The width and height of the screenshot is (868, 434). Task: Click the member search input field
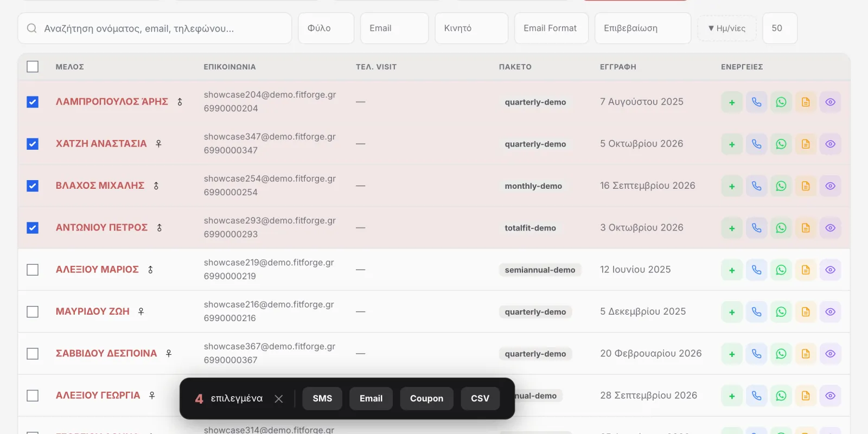coord(155,28)
